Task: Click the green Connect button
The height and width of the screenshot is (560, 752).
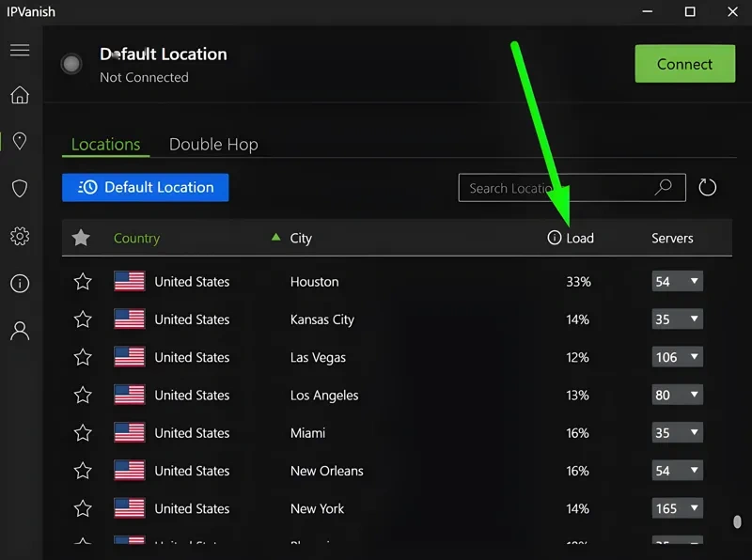Action: [x=685, y=64]
